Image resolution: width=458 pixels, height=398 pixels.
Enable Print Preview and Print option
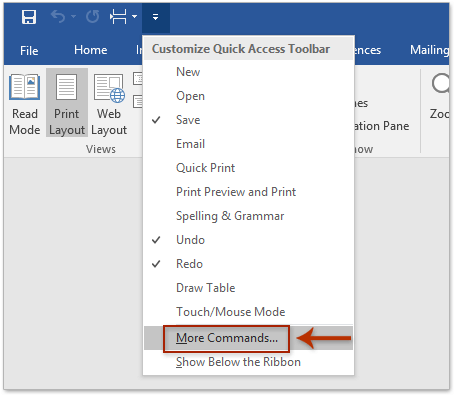pyautogui.click(x=248, y=192)
